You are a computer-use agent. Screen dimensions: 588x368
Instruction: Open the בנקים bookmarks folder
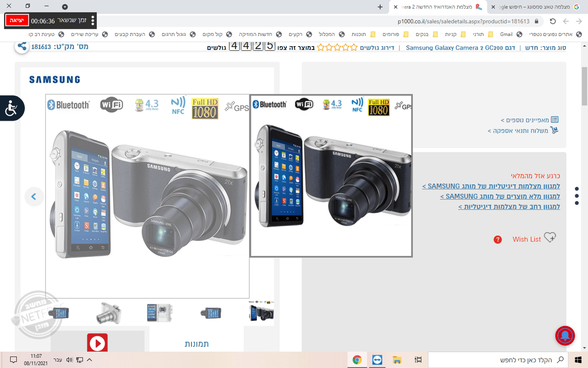pyautogui.click(x=426, y=34)
